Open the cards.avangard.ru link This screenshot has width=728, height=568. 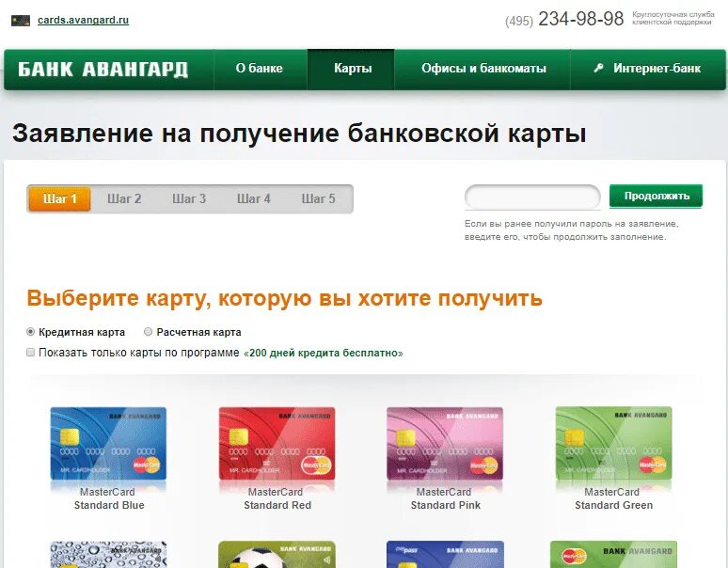pos(83,20)
